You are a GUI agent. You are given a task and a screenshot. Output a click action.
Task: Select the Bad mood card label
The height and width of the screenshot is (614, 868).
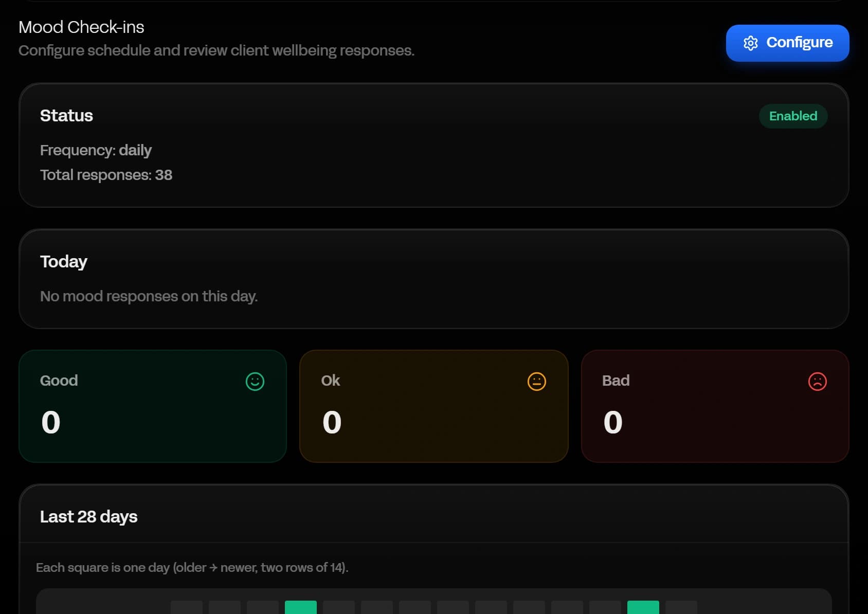[x=616, y=381]
